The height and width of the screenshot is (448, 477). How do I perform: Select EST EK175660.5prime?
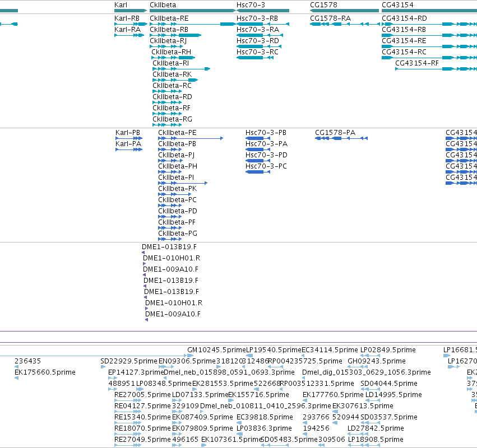pyautogui.click(x=45, y=372)
